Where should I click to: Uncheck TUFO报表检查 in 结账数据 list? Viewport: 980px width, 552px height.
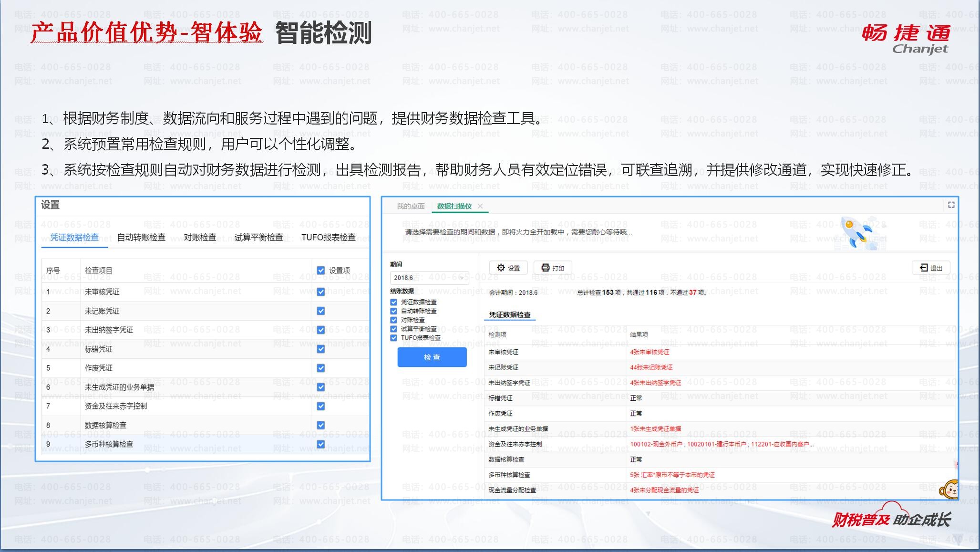coord(393,338)
